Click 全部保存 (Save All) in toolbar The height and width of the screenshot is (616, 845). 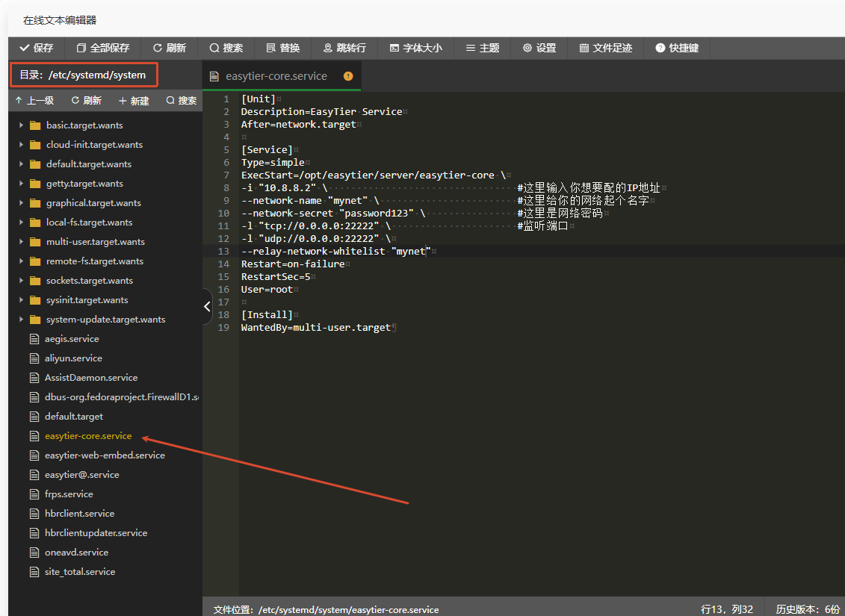pyautogui.click(x=103, y=48)
